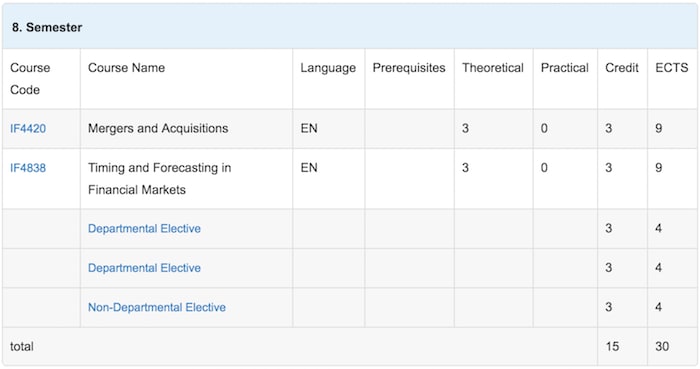Click the Course Code column header
This screenshot has height=369, width=700.
pyautogui.click(x=30, y=79)
